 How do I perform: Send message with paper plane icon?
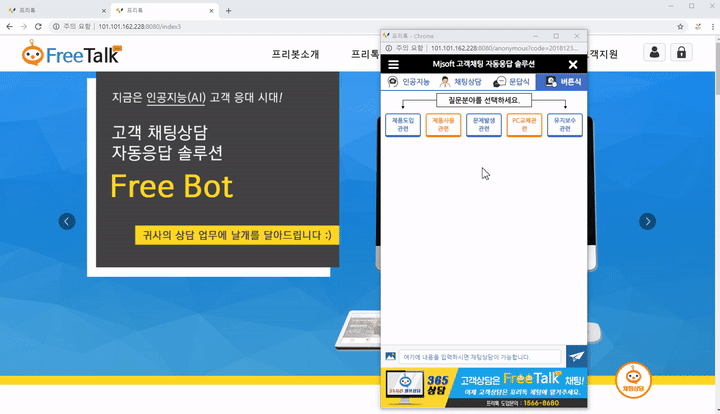click(x=577, y=356)
